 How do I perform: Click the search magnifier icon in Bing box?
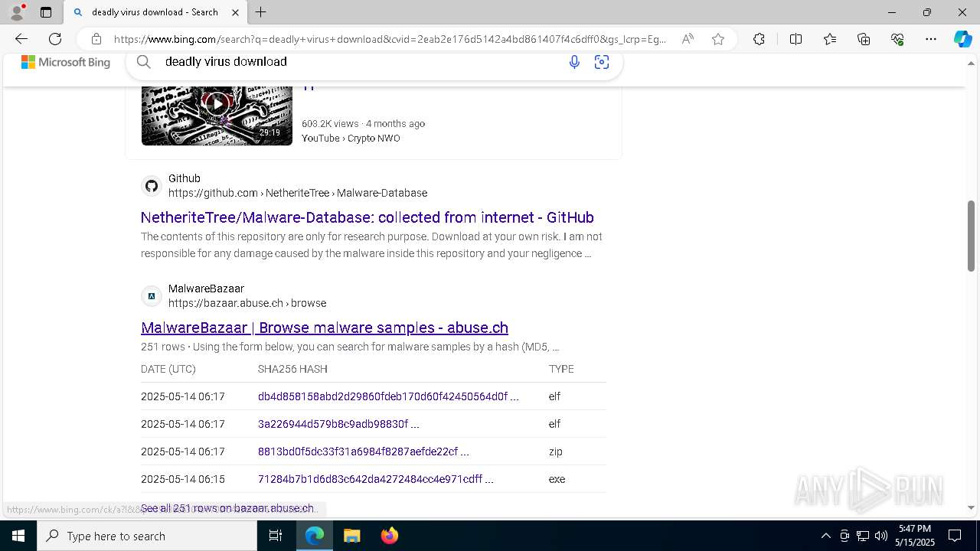click(x=144, y=62)
